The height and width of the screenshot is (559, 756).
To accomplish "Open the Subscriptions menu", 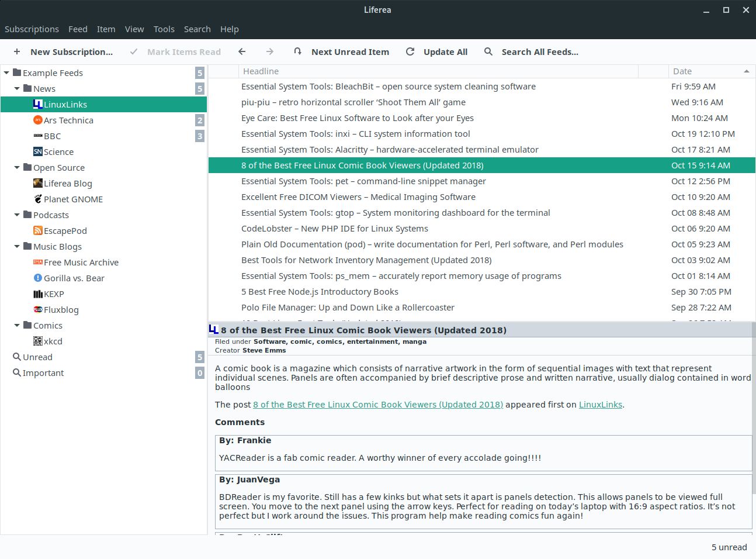I will [x=32, y=29].
